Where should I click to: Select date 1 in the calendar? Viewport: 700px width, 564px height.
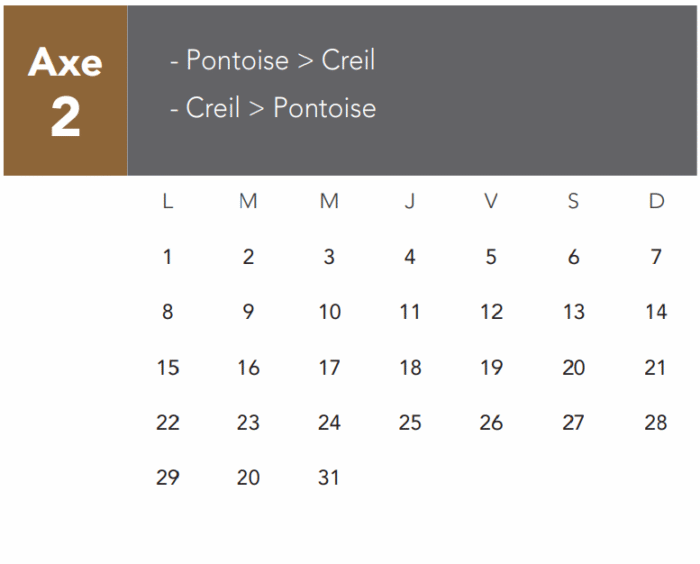[x=167, y=257]
